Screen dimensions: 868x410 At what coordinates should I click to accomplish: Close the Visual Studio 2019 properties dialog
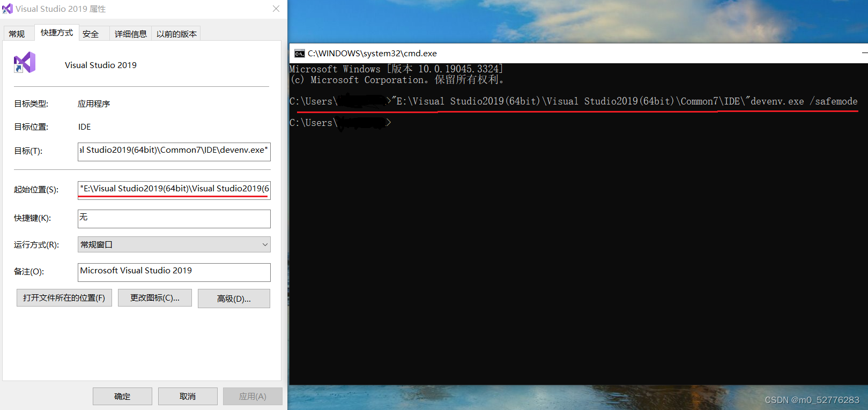click(276, 9)
